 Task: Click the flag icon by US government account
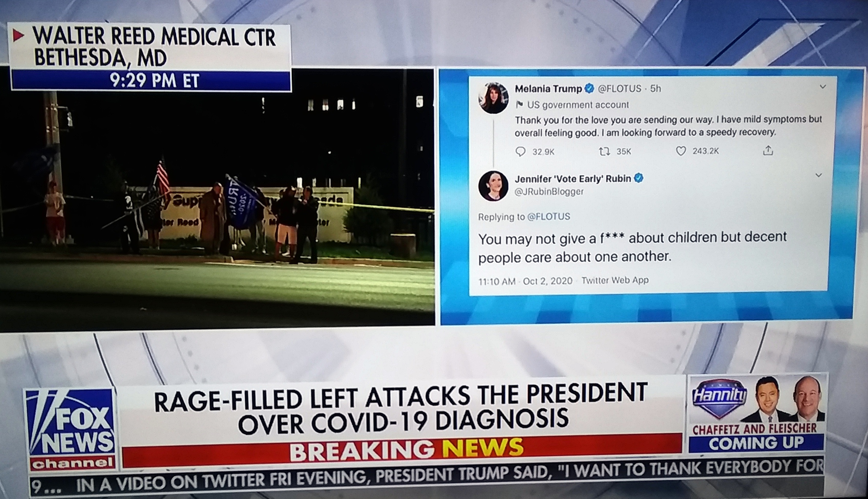[519, 105]
